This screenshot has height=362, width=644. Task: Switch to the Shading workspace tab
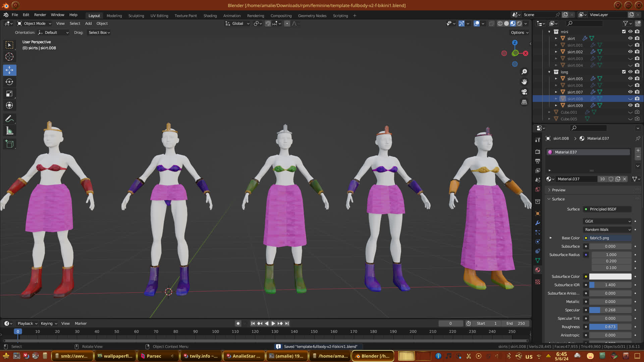(210, 16)
